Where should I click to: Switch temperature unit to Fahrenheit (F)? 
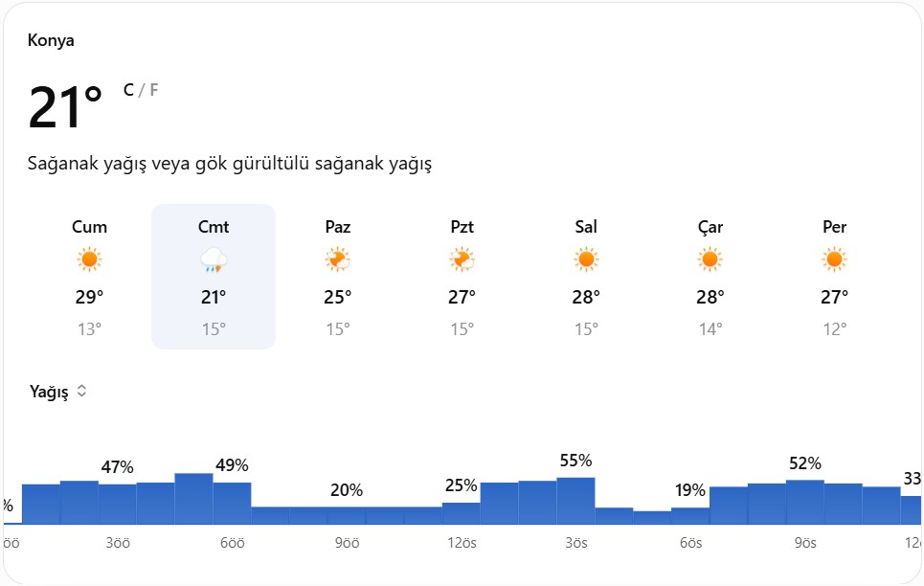point(154,90)
